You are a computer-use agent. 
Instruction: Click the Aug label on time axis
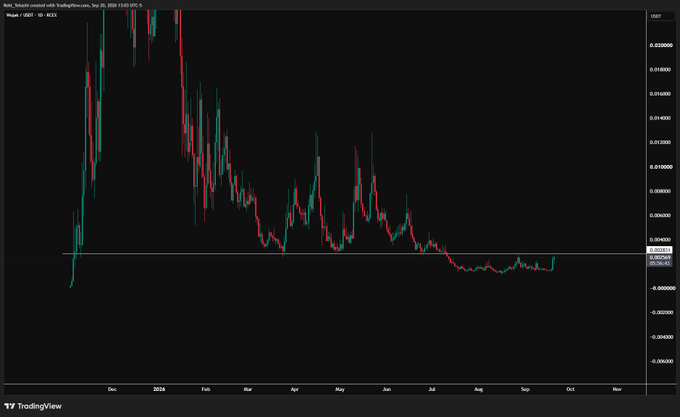pyautogui.click(x=478, y=389)
